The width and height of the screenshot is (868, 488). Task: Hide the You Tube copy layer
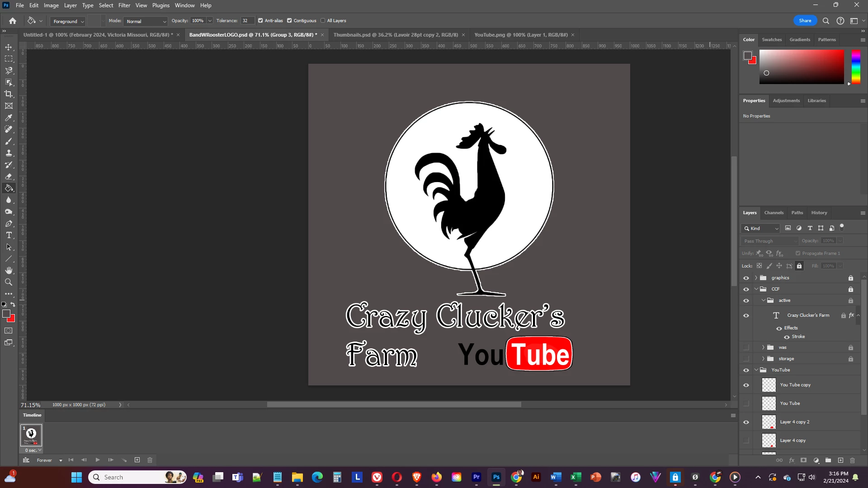[746, 385]
